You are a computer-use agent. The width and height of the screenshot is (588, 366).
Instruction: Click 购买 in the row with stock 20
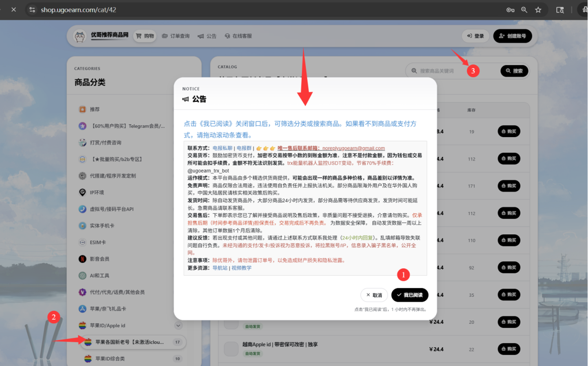tap(509, 322)
